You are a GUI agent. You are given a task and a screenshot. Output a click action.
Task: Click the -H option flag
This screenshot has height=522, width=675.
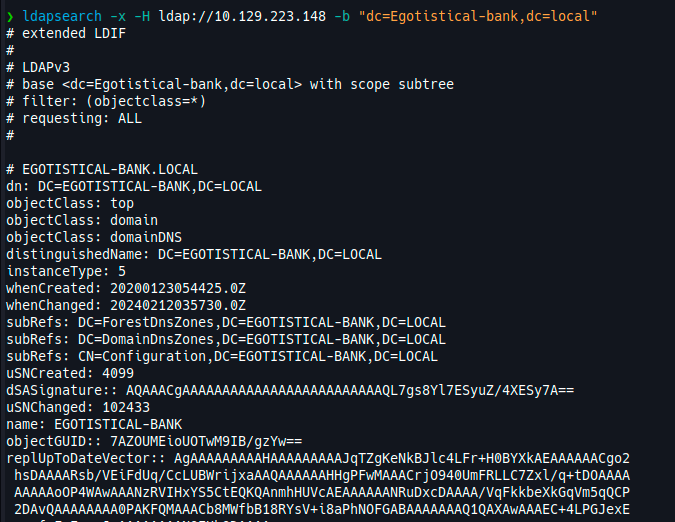(142, 16)
